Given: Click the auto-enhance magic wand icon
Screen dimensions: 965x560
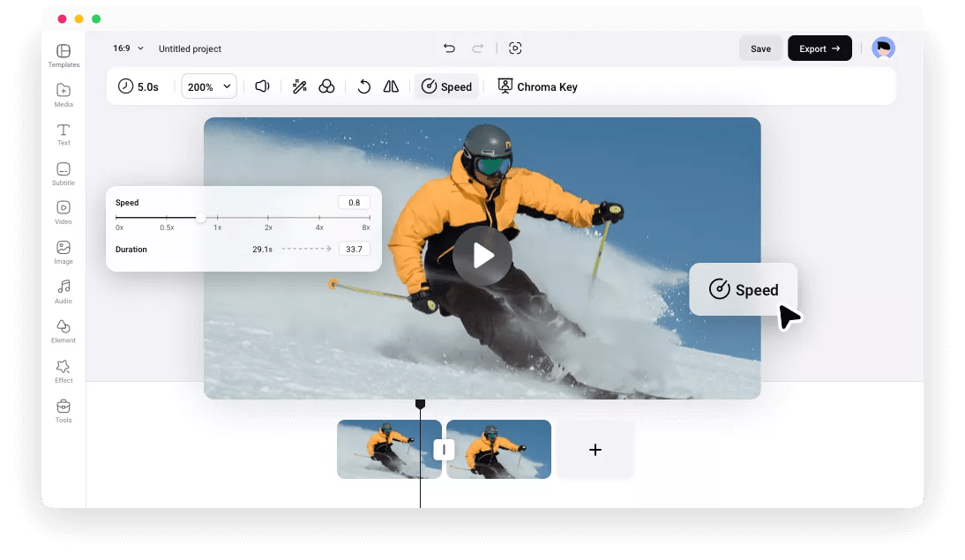Looking at the screenshot, I should (x=299, y=86).
